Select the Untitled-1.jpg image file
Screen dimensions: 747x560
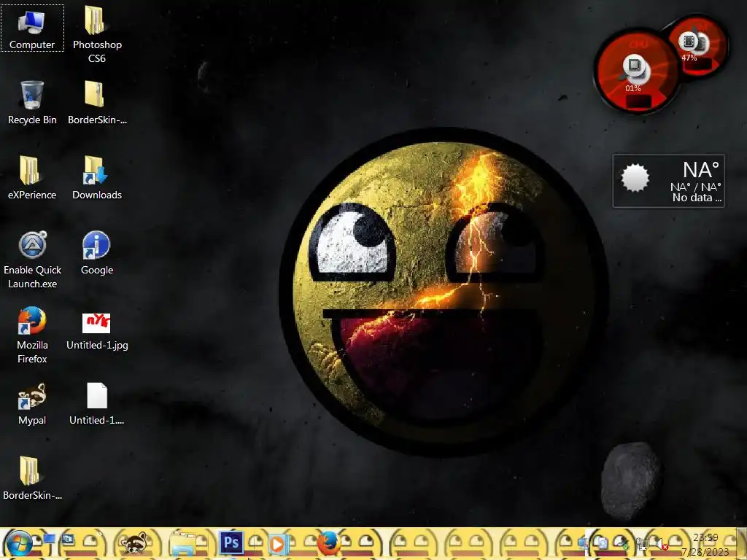[97, 332]
